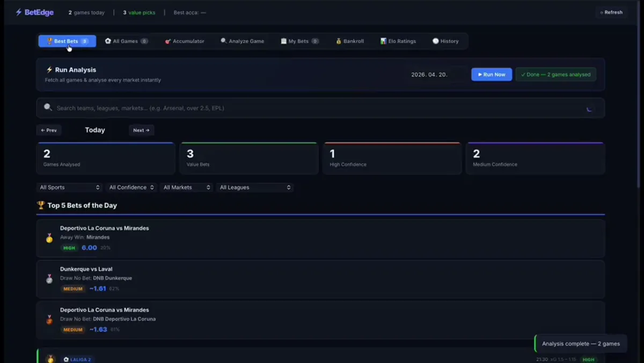Go to the previous day with Prev
Screen dimensions: 644x363
coord(48,130)
